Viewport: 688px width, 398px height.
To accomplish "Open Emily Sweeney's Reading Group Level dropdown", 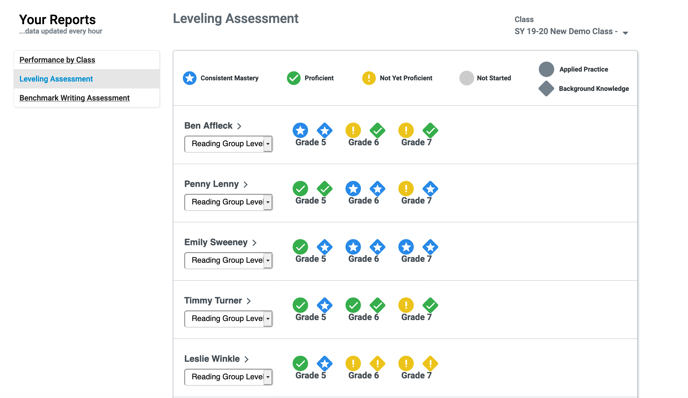I will coord(228,260).
